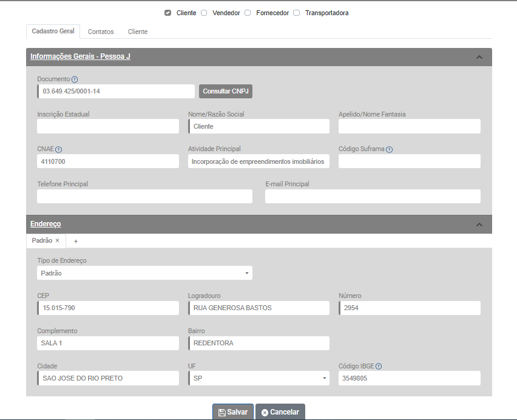
Task: Click the Código IBGE help icon
Action: pyautogui.click(x=379, y=367)
